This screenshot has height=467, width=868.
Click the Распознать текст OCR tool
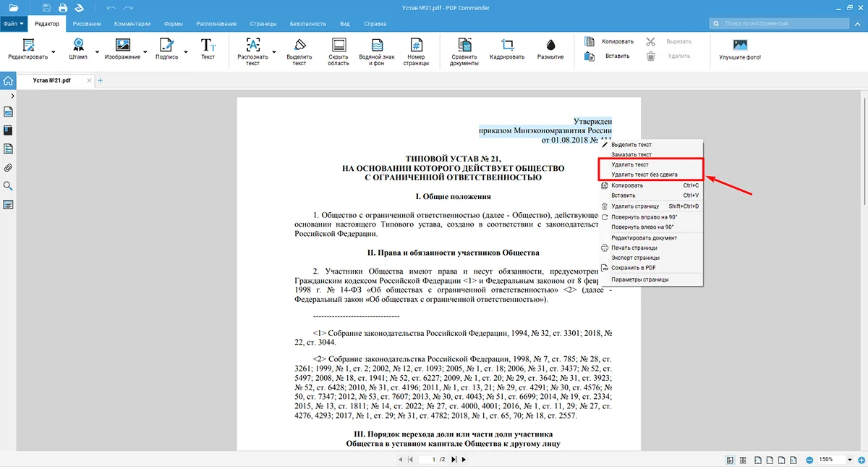252,51
